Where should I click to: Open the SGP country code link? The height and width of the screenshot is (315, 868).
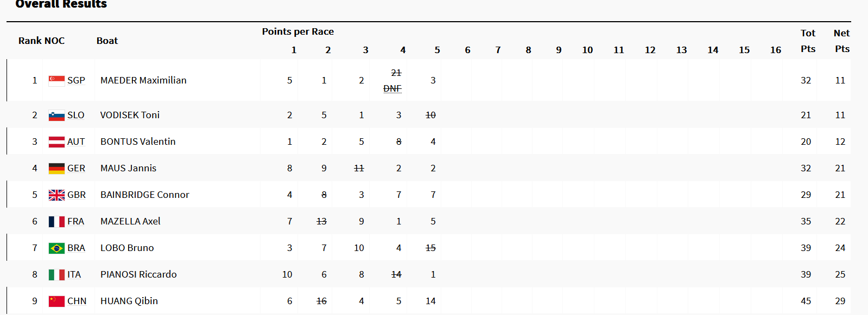click(x=76, y=80)
